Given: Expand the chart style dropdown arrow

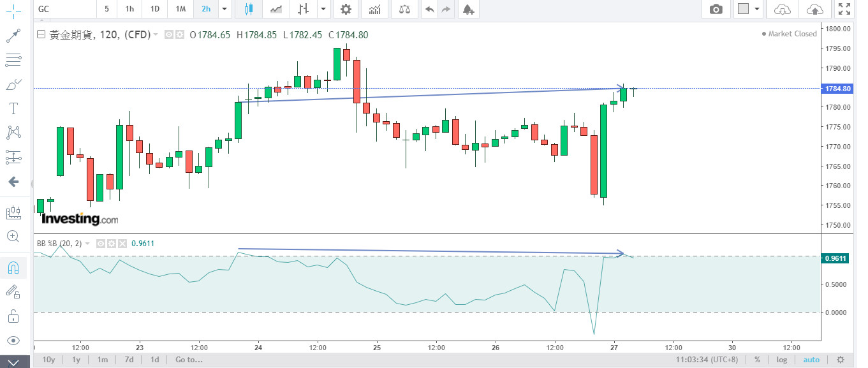Looking at the screenshot, I should coord(324,9).
